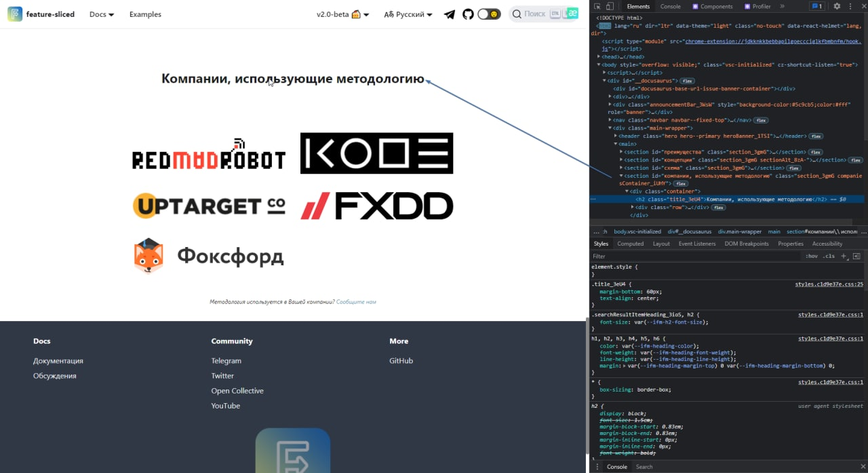868x473 pixels.
Task: Open the Examples navbar link
Action: pos(145,14)
